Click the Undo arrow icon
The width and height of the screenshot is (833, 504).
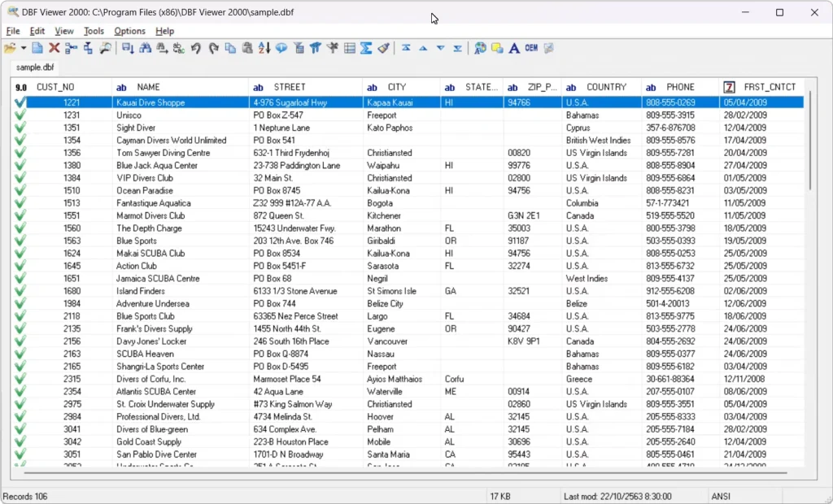pos(196,49)
